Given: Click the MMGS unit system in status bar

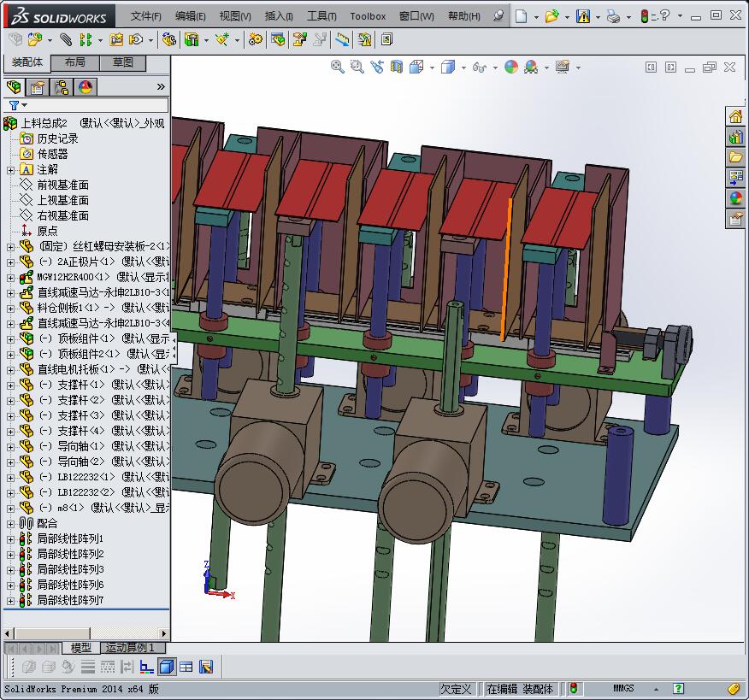Looking at the screenshot, I should click(x=624, y=689).
